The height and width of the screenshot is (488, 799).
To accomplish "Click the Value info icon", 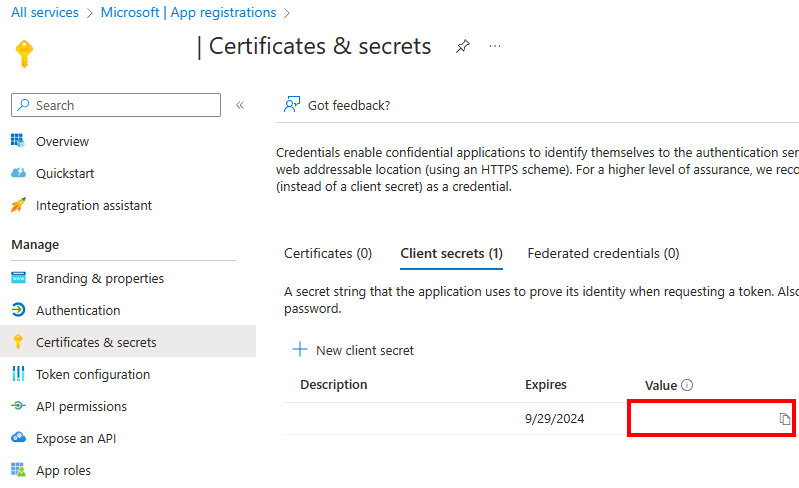I will [687, 385].
